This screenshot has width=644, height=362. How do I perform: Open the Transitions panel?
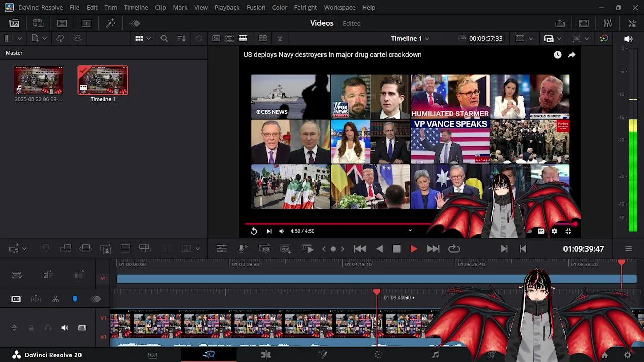click(x=62, y=23)
